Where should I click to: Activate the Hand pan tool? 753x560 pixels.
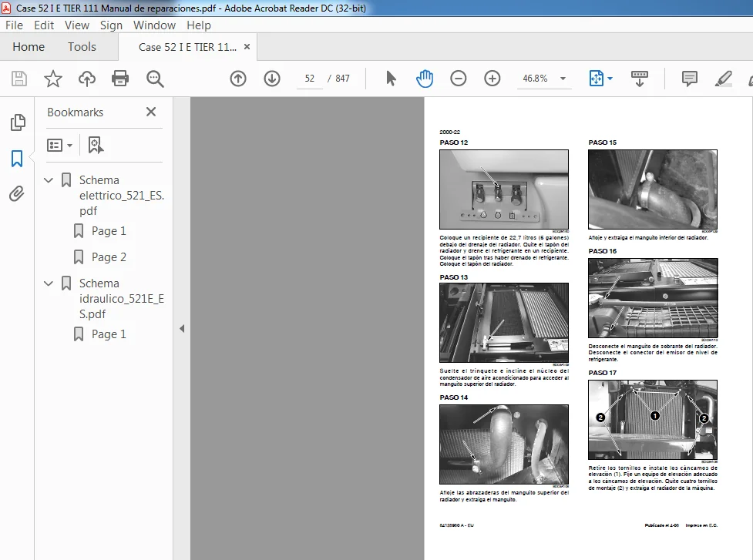pos(425,79)
